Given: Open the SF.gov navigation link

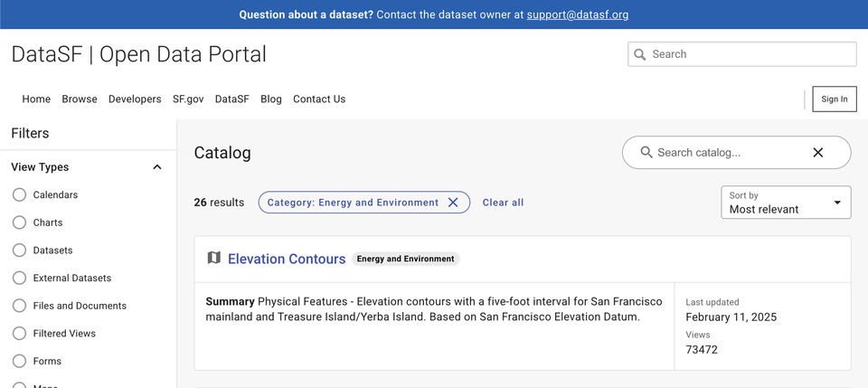Looking at the screenshot, I should 188,99.
